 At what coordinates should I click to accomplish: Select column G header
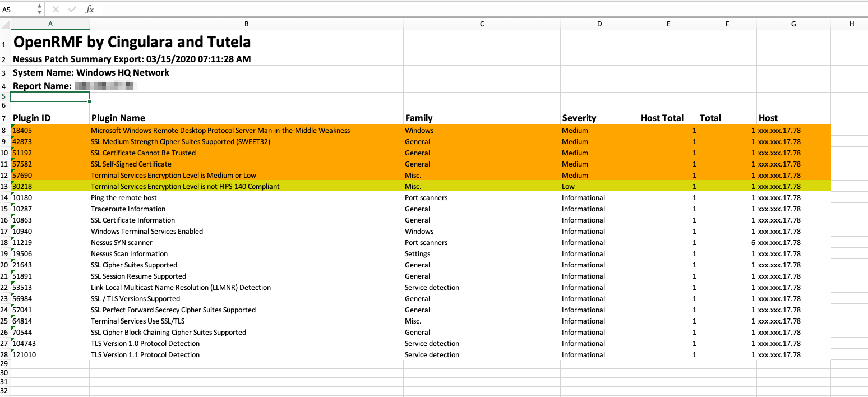pos(793,24)
